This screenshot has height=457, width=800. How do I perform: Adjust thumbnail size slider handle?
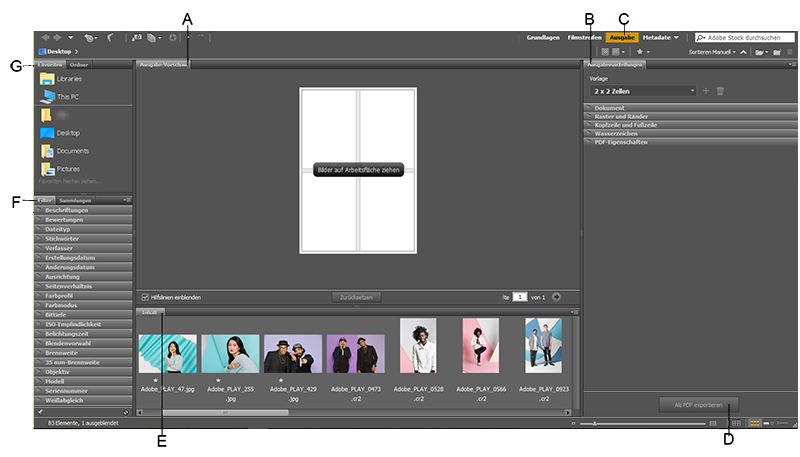point(594,423)
